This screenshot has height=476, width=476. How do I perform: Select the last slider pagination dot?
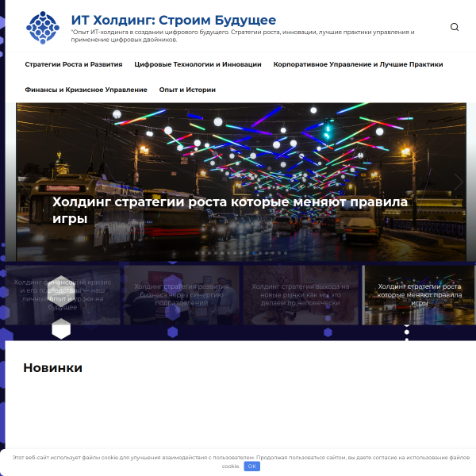tap(286, 253)
